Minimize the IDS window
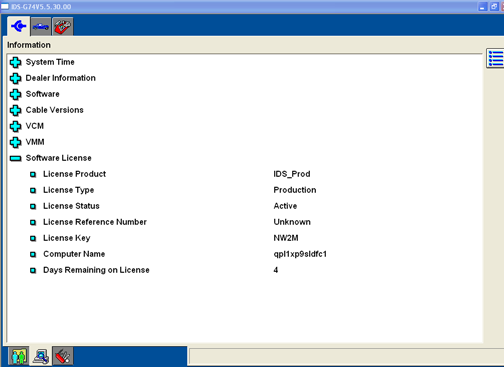Viewport: 504px width, 367px height. tap(482, 7)
